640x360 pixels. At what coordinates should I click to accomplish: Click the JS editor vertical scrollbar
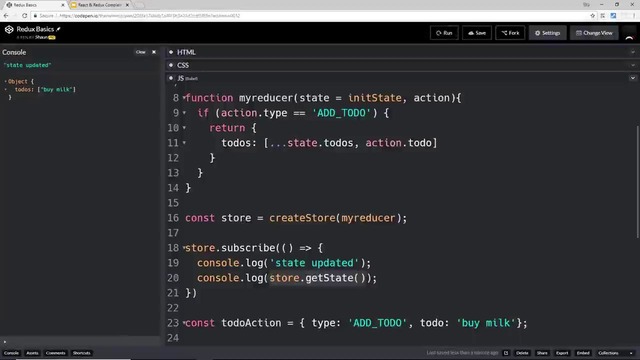638,182
